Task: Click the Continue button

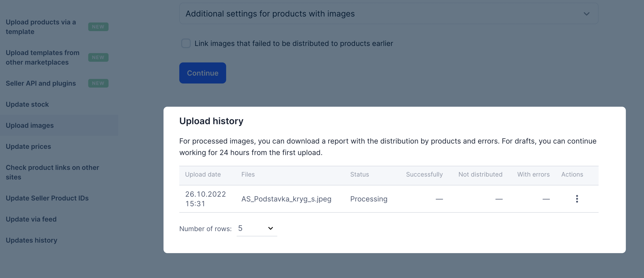Action: pos(203,73)
